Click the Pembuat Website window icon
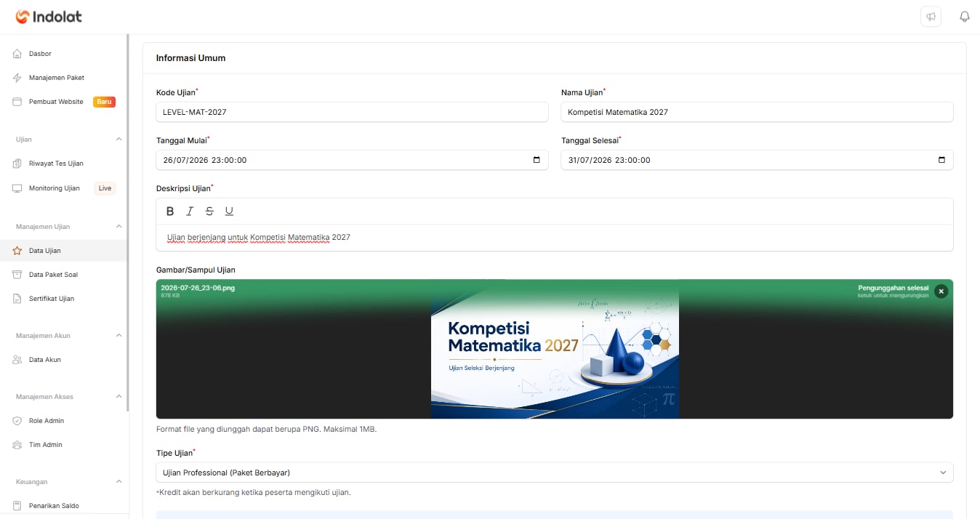 17,102
